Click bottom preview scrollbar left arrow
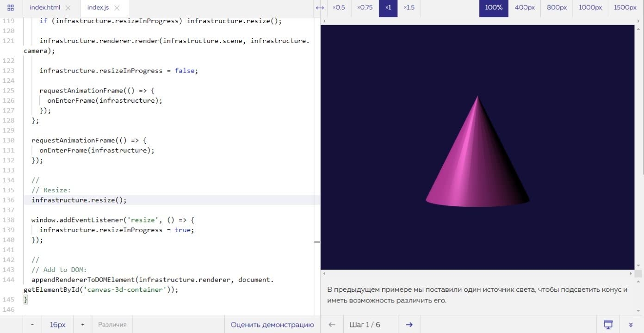This screenshot has height=333, width=644. (x=324, y=273)
